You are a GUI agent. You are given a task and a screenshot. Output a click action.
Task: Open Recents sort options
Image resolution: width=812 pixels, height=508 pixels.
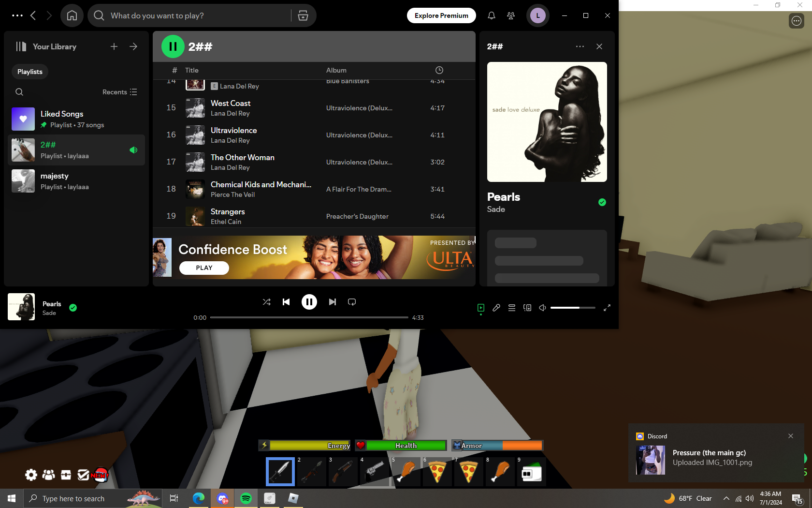pos(120,92)
